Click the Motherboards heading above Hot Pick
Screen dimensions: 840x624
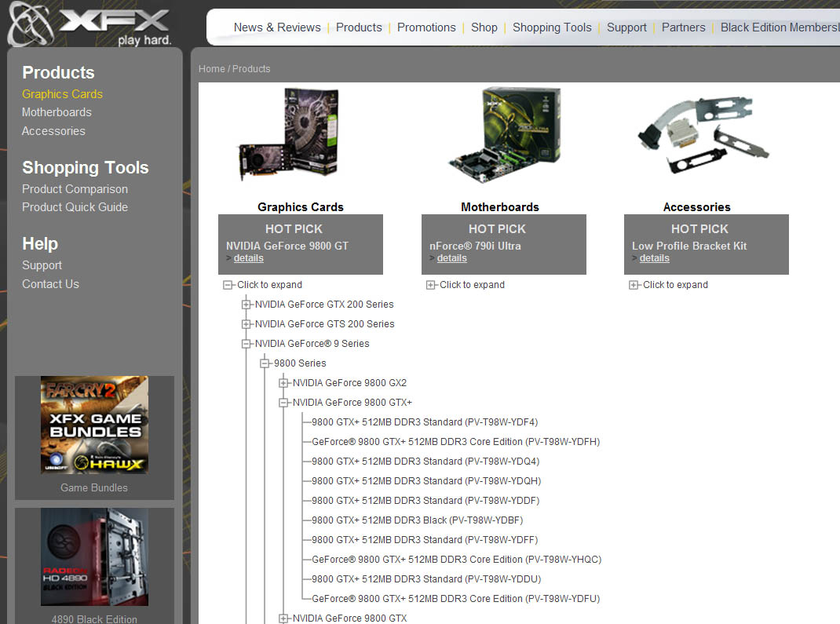click(x=500, y=207)
